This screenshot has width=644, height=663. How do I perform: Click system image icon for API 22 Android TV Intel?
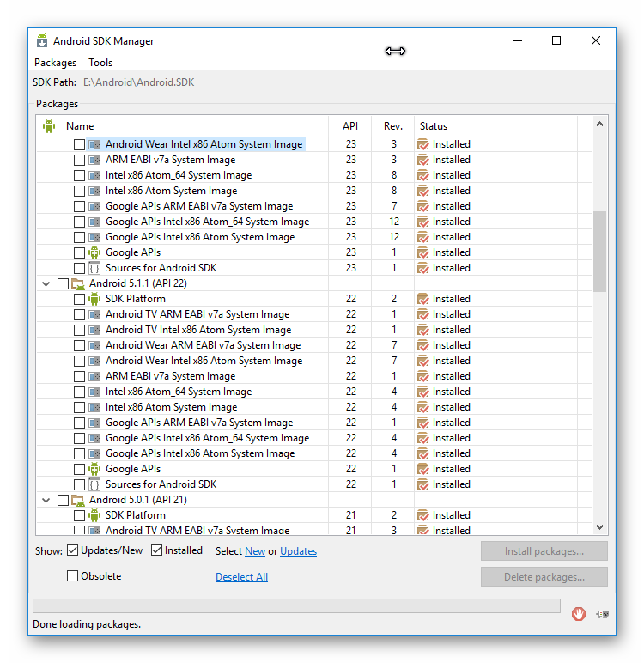click(x=94, y=330)
